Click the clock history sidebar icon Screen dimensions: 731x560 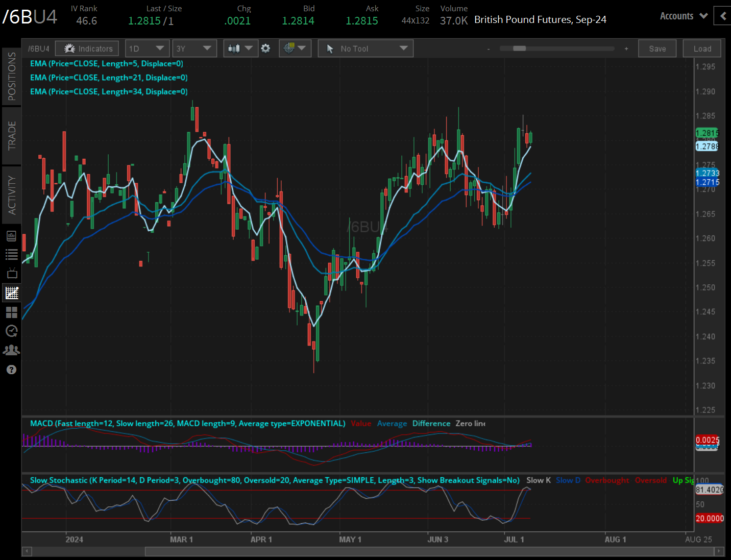point(11,331)
